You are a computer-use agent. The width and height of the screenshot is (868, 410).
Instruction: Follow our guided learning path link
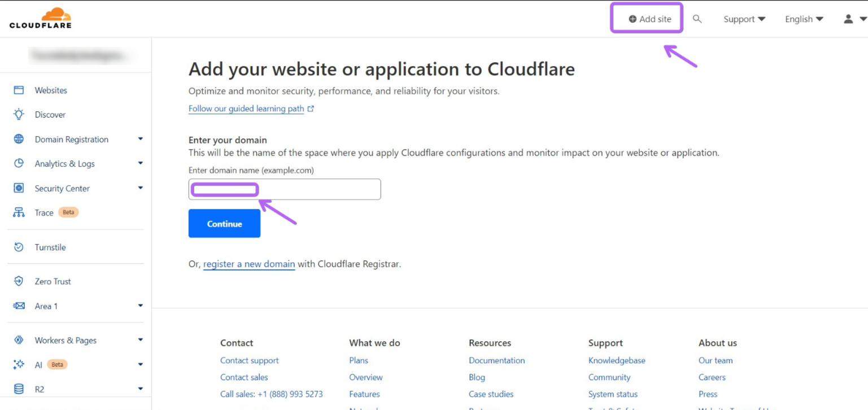point(247,108)
